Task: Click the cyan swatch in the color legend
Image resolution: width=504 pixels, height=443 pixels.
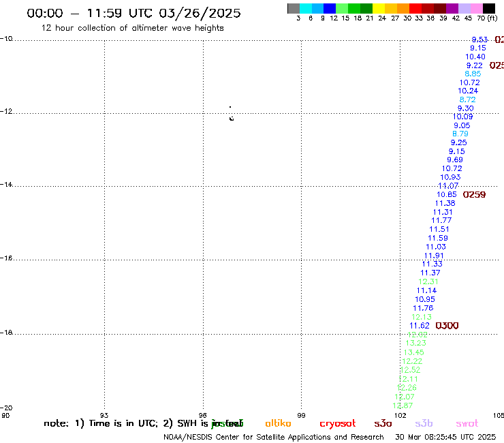Action: [306, 8]
